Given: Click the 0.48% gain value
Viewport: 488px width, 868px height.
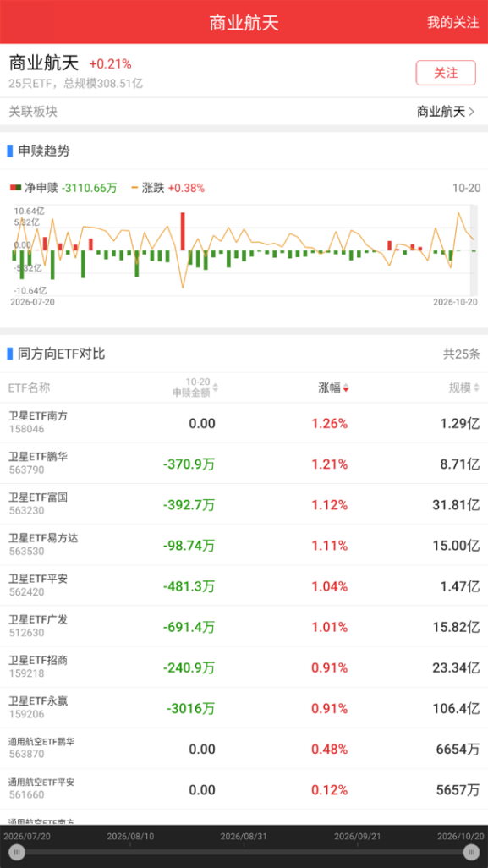Looking at the screenshot, I should coord(329,749).
